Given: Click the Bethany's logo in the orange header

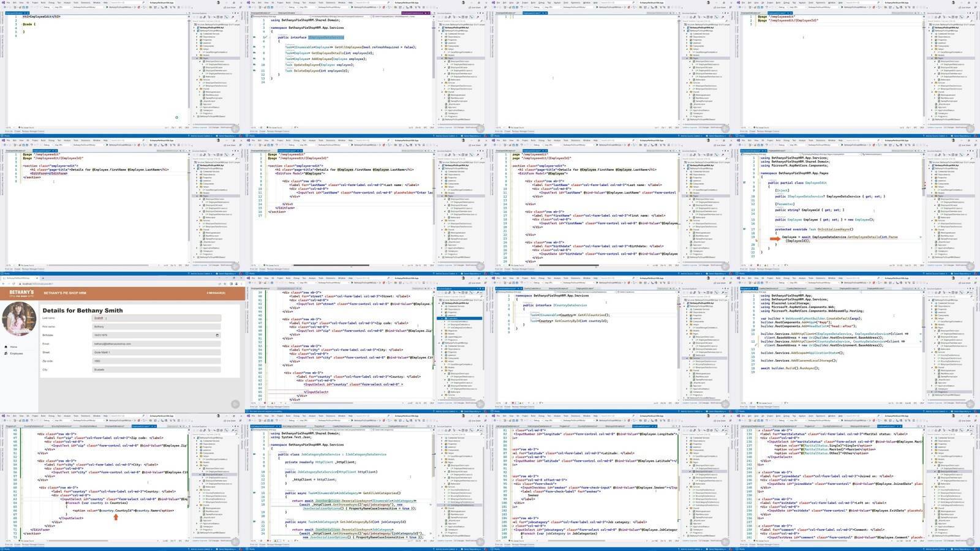Looking at the screenshot, I should coord(21,293).
